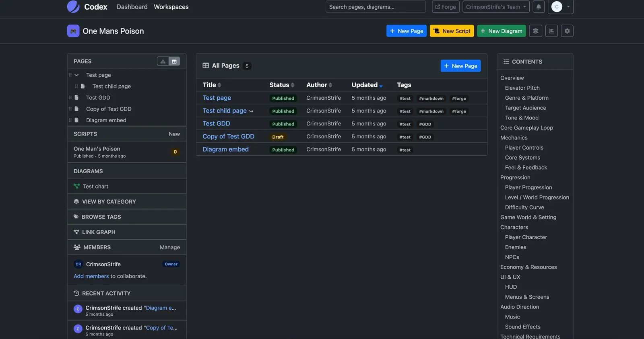Open Workspaces in top navigation

click(x=171, y=7)
